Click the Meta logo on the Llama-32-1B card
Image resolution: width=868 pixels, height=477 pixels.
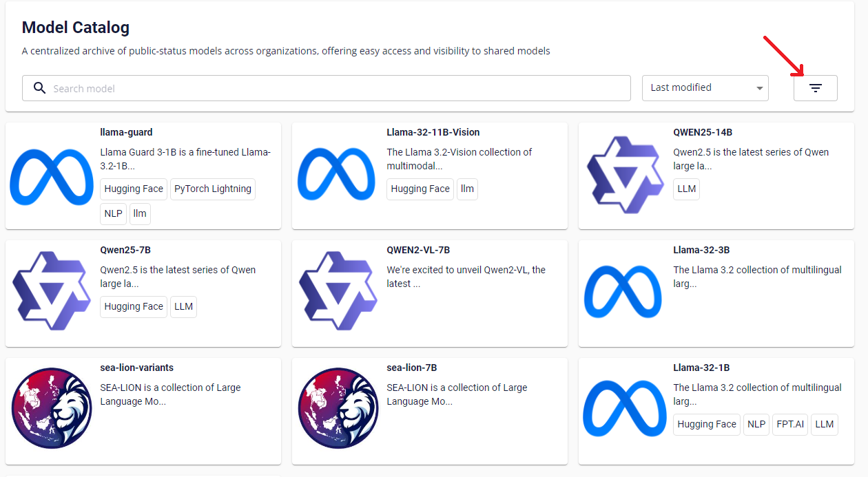point(625,409)
